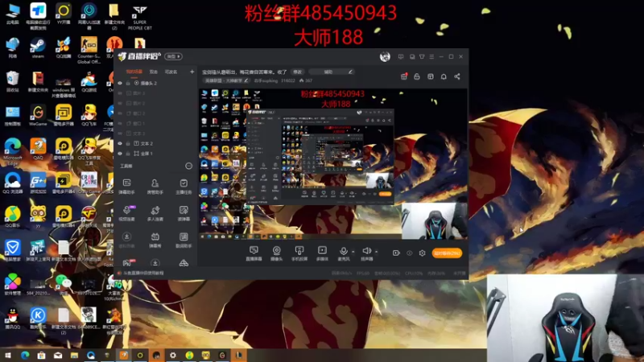The height and width of the screenshot is (362, 644).
Task: Open the 房管助手 tool
Action: click(x=155, y=187)
